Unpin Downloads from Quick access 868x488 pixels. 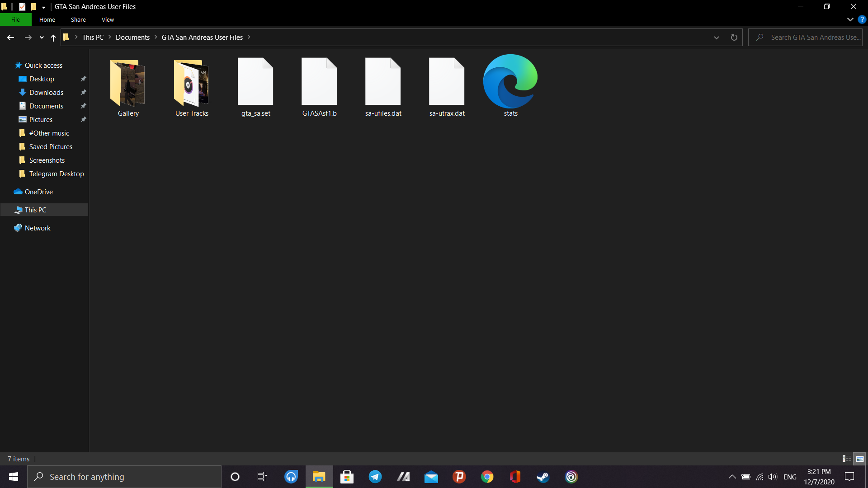[x=83, y=93]
